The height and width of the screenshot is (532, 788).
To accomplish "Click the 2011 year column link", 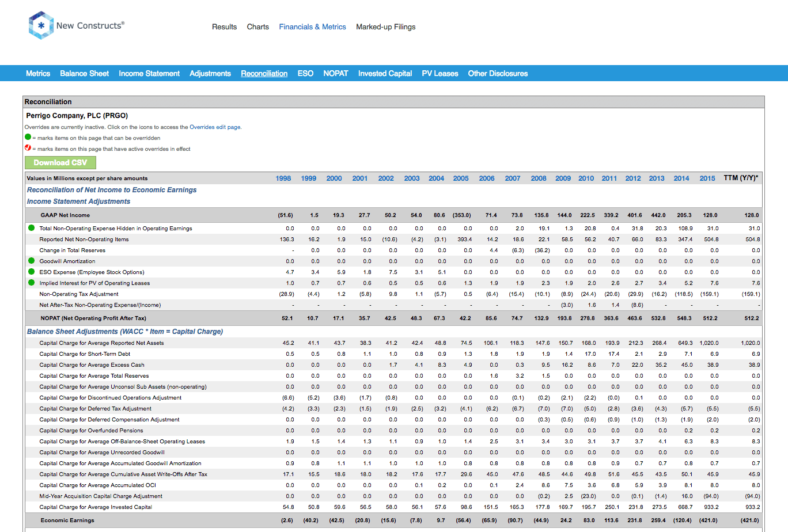I will pos(609,178).
